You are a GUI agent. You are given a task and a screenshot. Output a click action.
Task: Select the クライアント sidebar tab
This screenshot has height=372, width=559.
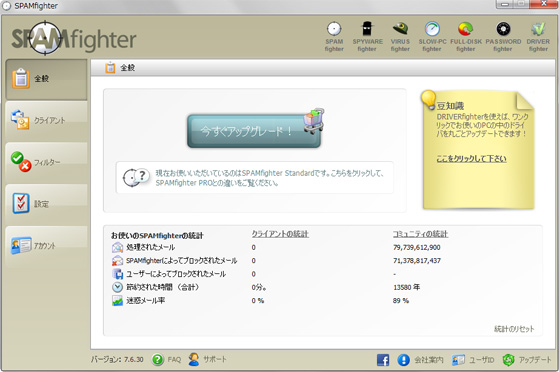point(46,121)
